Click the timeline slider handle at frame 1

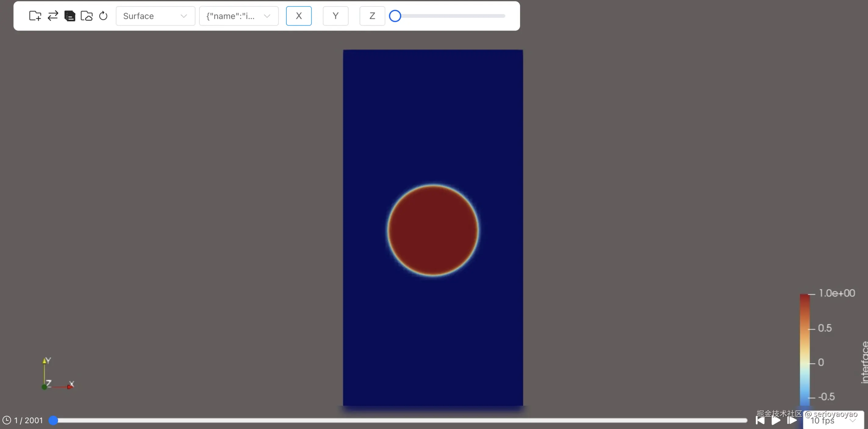[53, 420]
